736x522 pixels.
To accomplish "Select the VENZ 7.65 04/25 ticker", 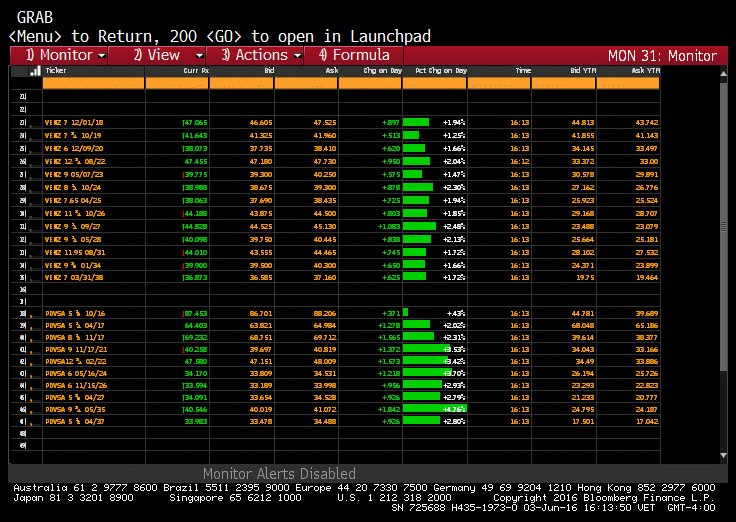I will 73,200.
